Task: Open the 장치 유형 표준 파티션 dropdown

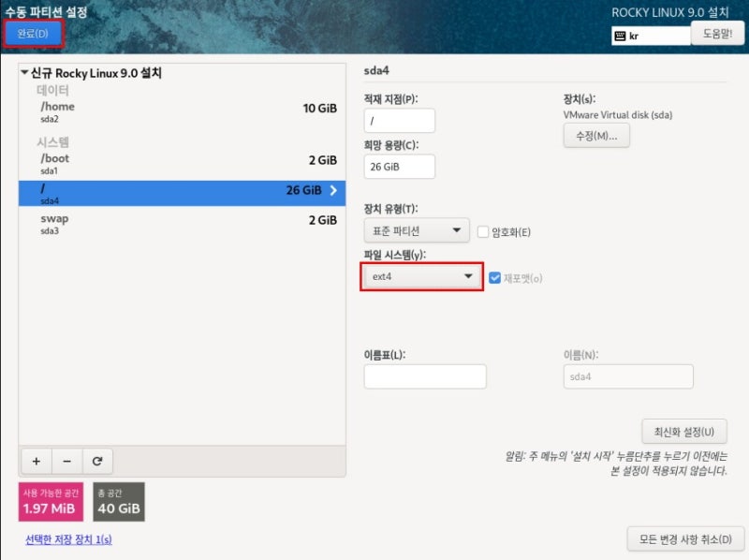Action: (x=417, y=230)
